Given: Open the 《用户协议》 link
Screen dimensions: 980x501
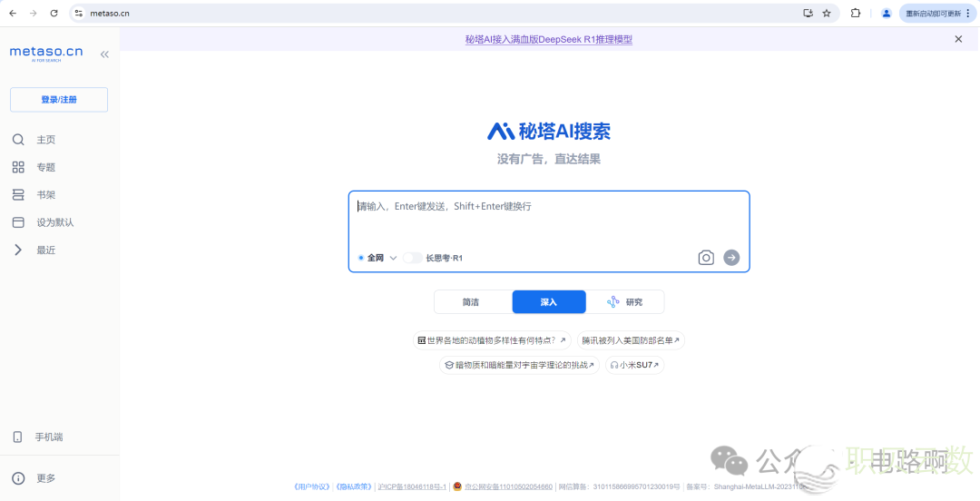Looking at the screenshot, I should [x=311, y=486].
